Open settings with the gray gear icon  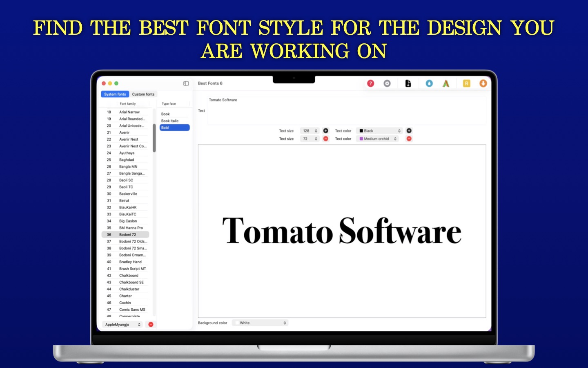click(387, 83)
